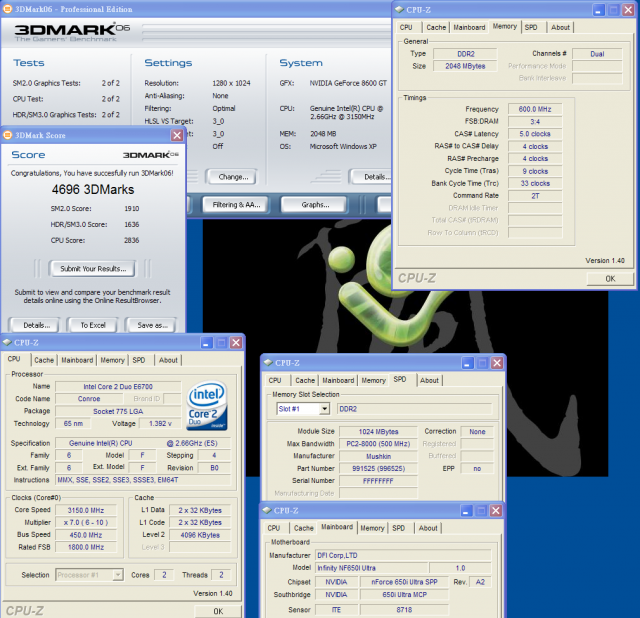Close the CPU-Z SPD window
This screenshot has height=618, width=640.
[497, 363]
